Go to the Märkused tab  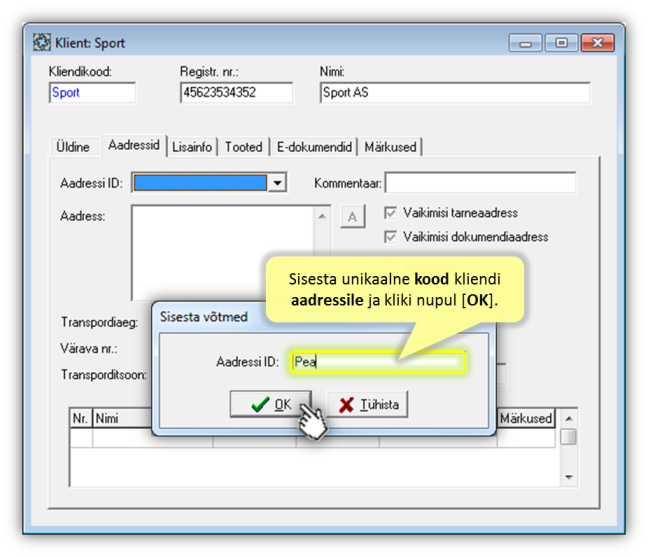tap(390, 147)
